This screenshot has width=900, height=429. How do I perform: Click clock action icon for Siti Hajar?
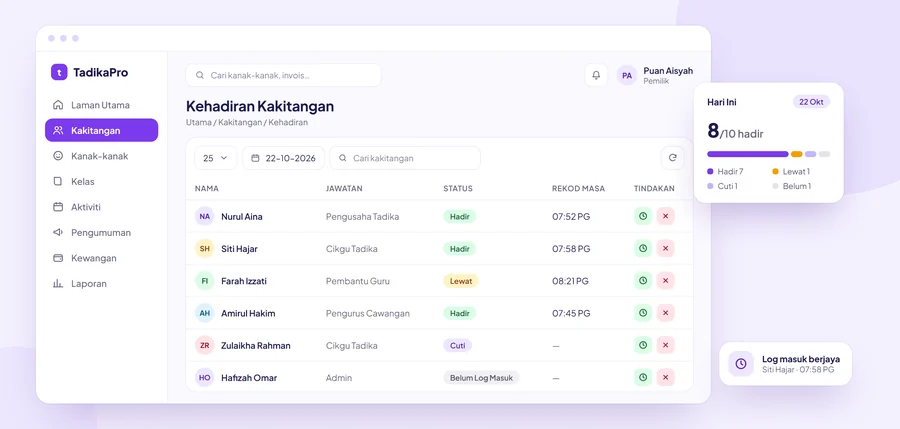[643, 249]
